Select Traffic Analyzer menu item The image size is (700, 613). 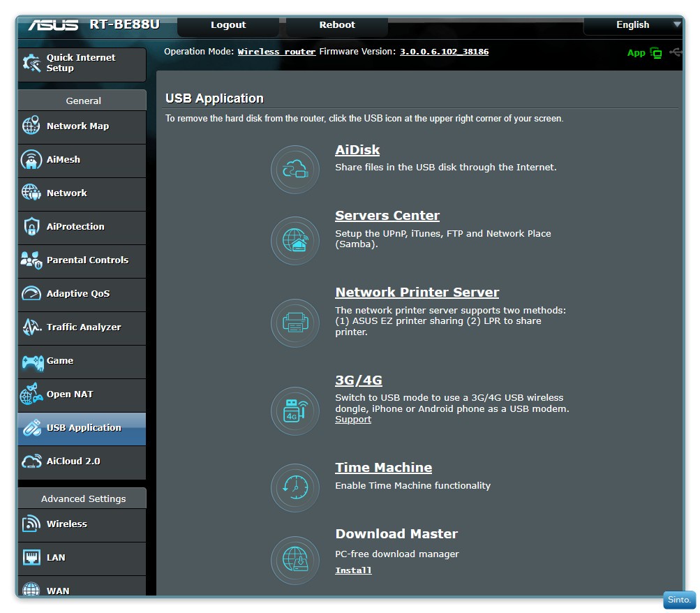82,328
